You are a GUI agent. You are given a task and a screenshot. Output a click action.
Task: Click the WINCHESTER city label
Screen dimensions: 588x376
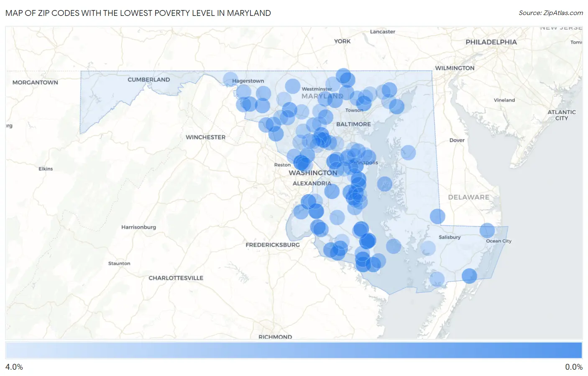205,137
